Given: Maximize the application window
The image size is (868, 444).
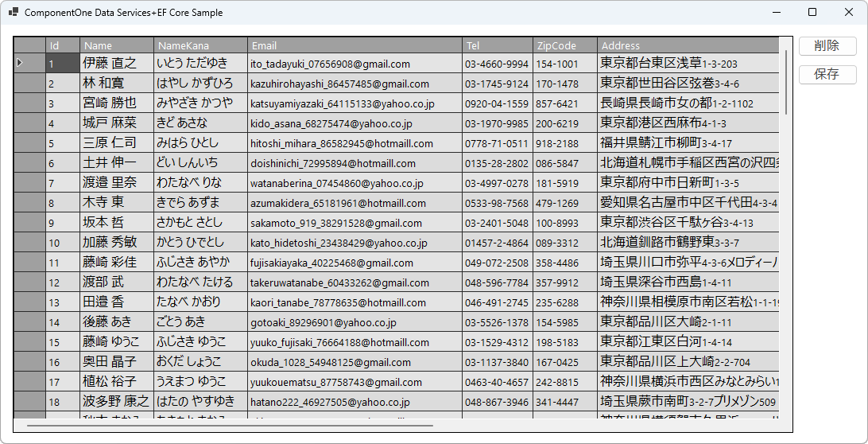Looking at the screenshot, I should pos(812,13).
